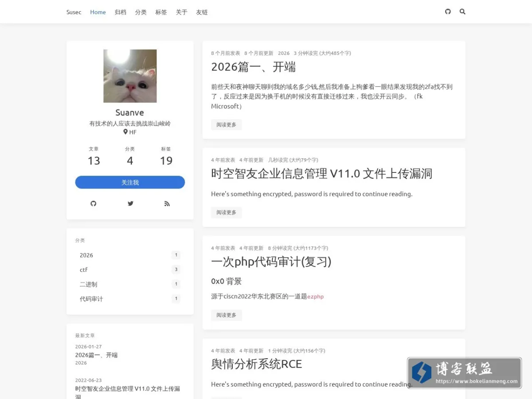Screen dimensions: 532x399
Task: Click the text 8 分钟读完 (大约1173个字)
Action: 298,248
